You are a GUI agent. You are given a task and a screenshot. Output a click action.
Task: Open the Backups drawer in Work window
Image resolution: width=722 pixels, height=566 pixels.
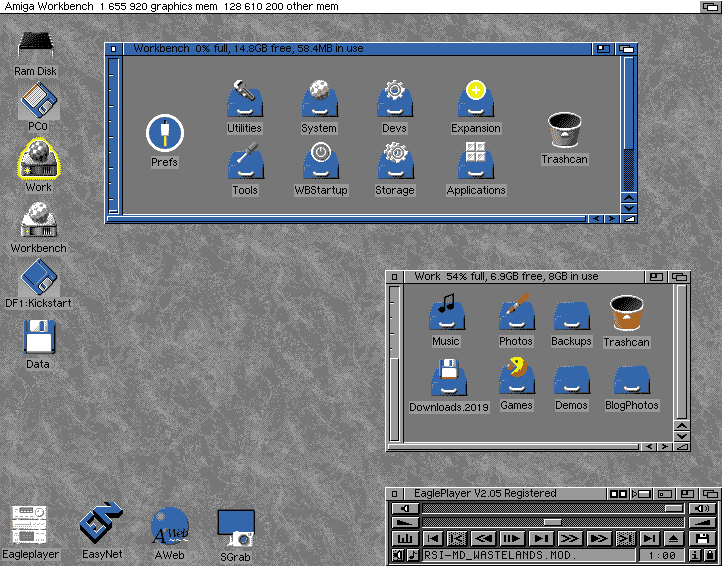tap(571, 324)
